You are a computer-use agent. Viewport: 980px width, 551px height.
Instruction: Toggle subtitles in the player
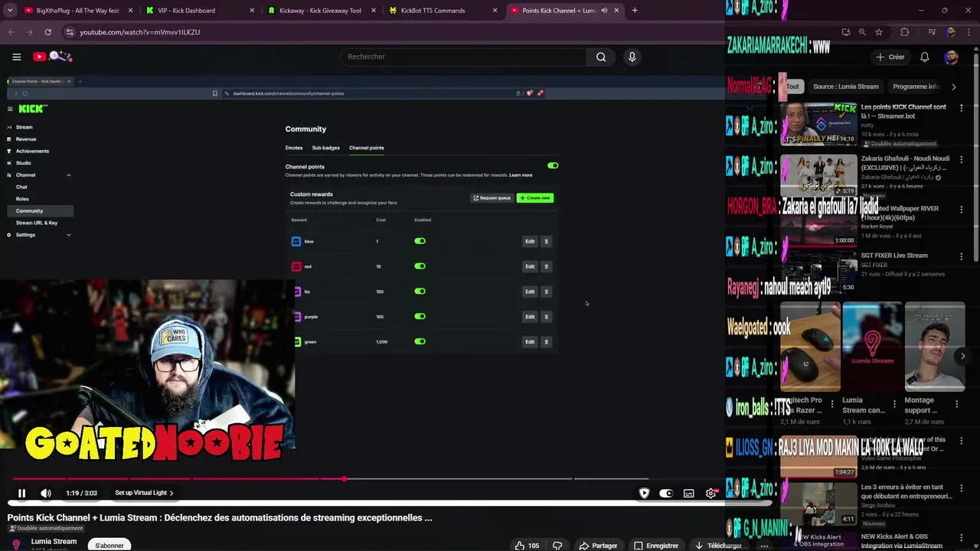pyautogui.click(x=689, y=494)
